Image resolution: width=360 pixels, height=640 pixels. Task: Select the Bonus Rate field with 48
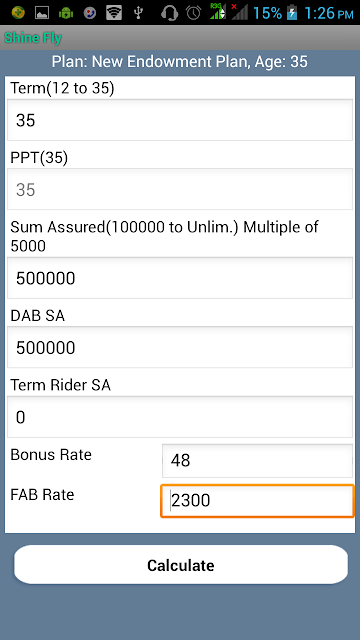258,460
